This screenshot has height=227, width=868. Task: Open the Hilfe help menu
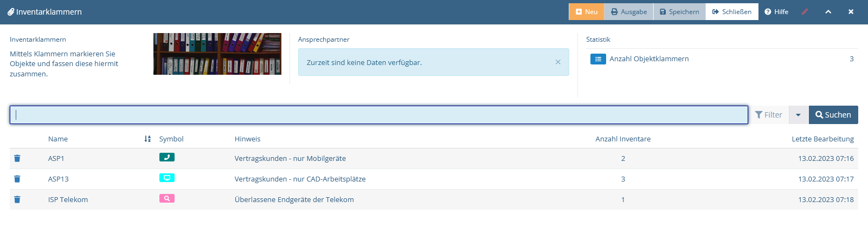[776, 11]
